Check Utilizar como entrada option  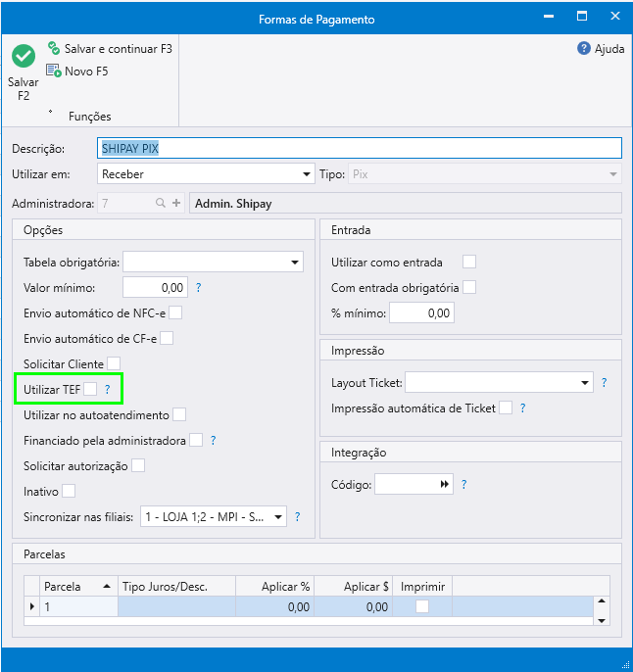[x=469, y=262]
